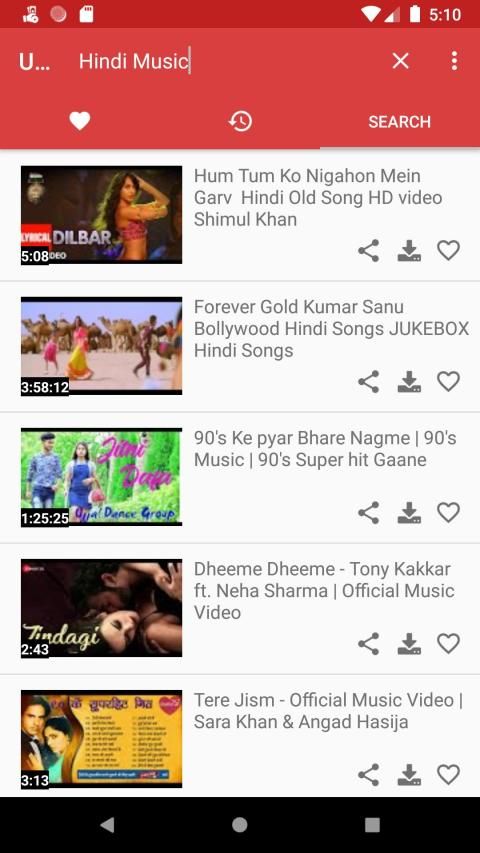The height and width of the screenshot is (853, 480).
Task: Heart the 90's Ke pyar Bhare Nagme video
Action: (448, 513)
